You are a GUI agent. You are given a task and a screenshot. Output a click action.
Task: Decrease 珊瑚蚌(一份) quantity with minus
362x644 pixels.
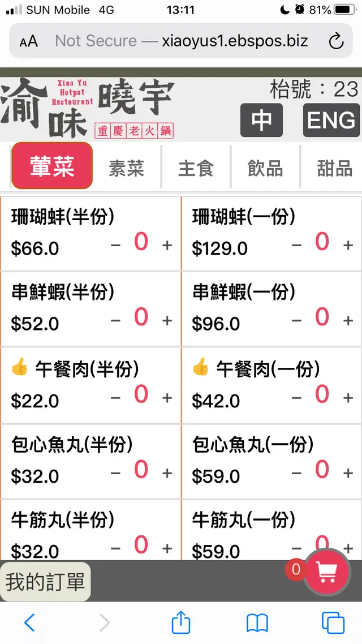[296, 246]
